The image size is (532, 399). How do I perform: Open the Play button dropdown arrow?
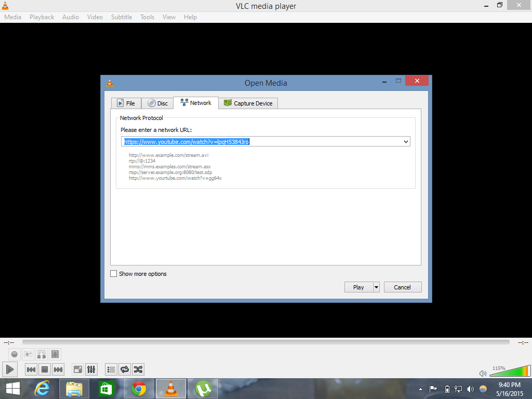376,287
